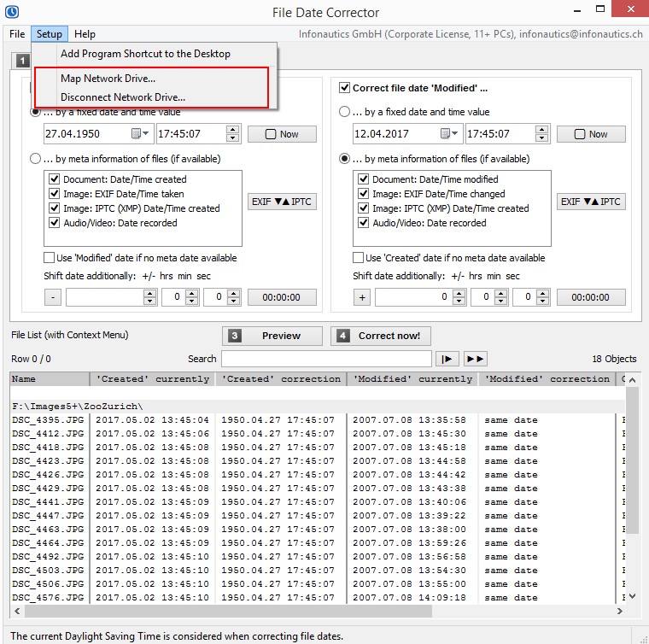Uncheck Image: EXIF Date/Time taken
Image resolution: width=649 pixels, height=644 pixels.
point(54,194)
